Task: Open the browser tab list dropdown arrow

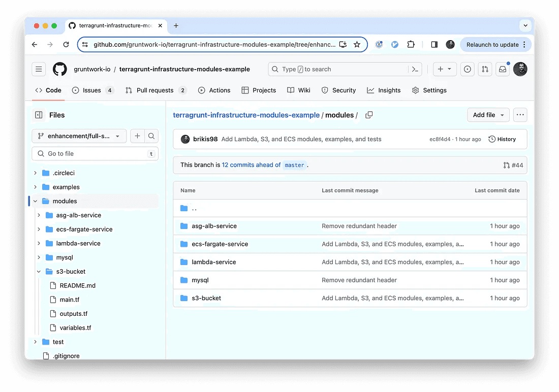Action: pos(525,26)
